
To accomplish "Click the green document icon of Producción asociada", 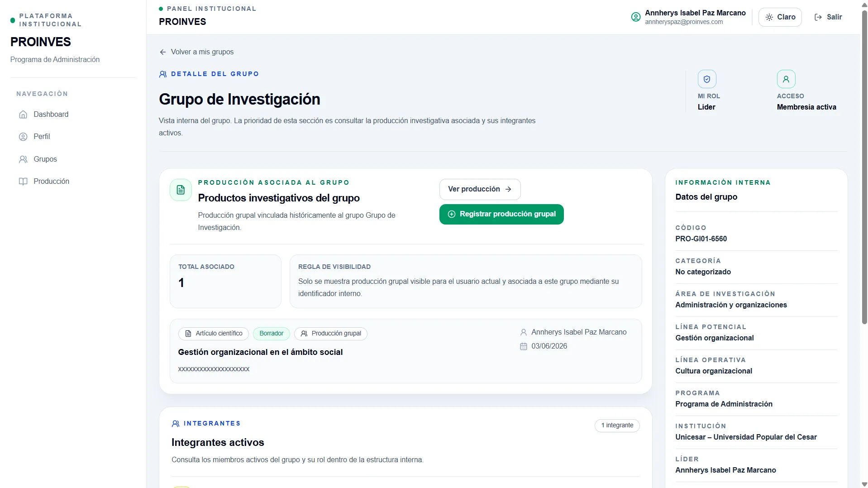I will point(181,190).
